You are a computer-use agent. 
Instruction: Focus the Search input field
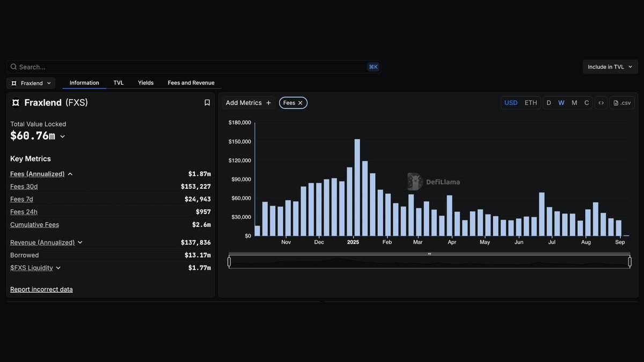(193, 67)
